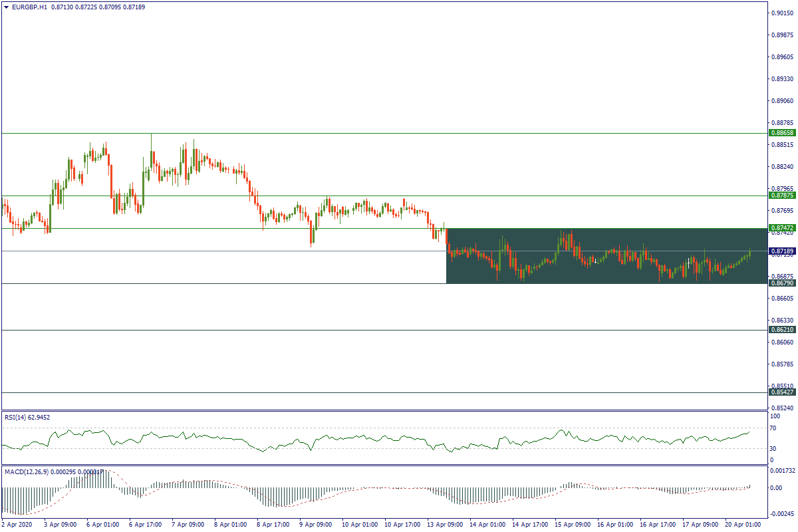Click the 0.87472 price label on axis
Viewport: 798px width, 532px height.
click(x=782, y=228)
